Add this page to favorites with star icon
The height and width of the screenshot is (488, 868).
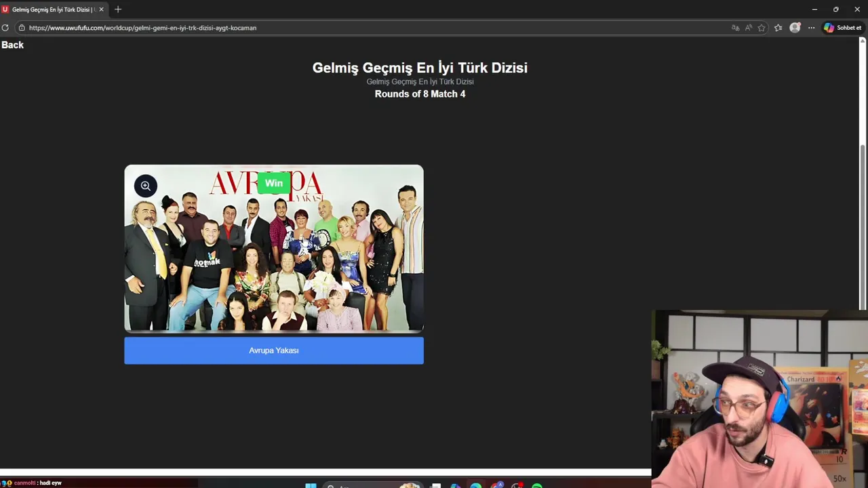click(762, 28)
